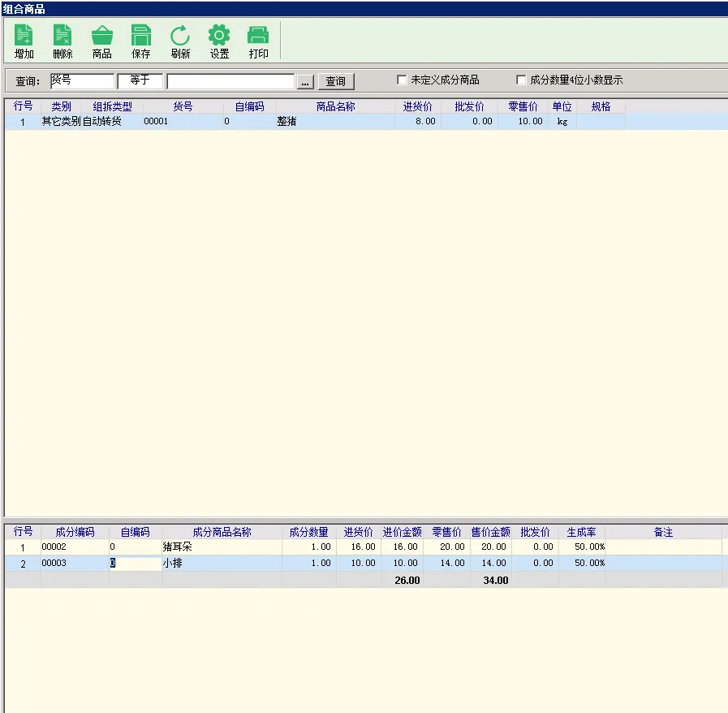Click the 删除 (Delete) toolbar icon
Image resolution: width=728 pixels, height=713 pixels.
pyautogui.click(x=62, y=41)
